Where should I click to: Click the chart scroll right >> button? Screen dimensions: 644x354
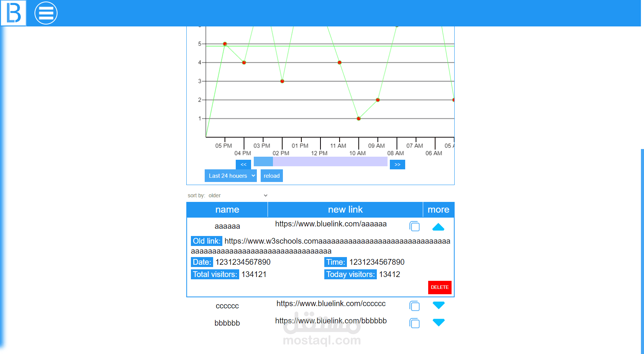(398, 164)
